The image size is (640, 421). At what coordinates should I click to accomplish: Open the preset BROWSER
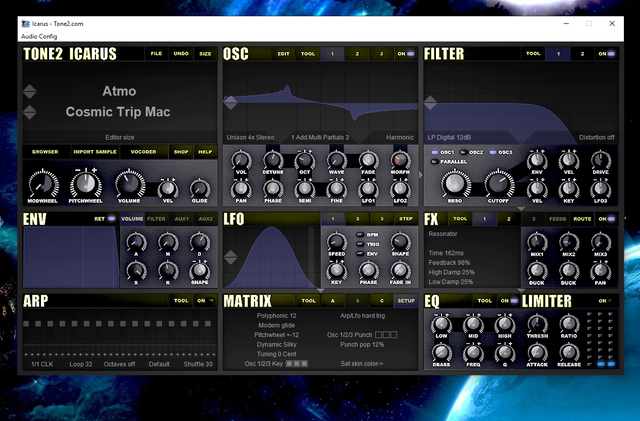(x=45, y=152)
